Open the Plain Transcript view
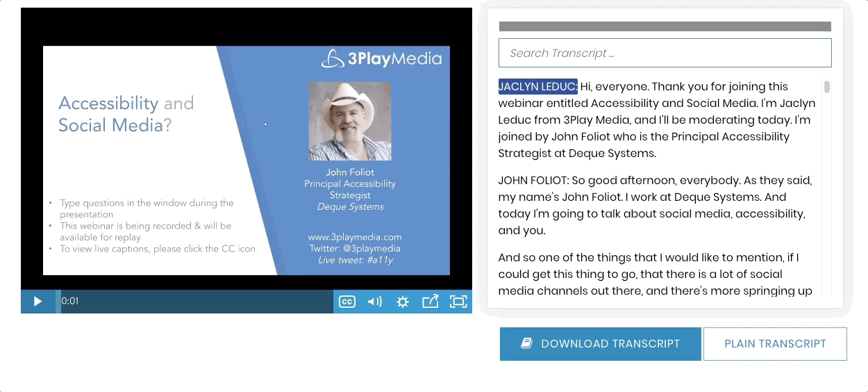 pos(775,343)
